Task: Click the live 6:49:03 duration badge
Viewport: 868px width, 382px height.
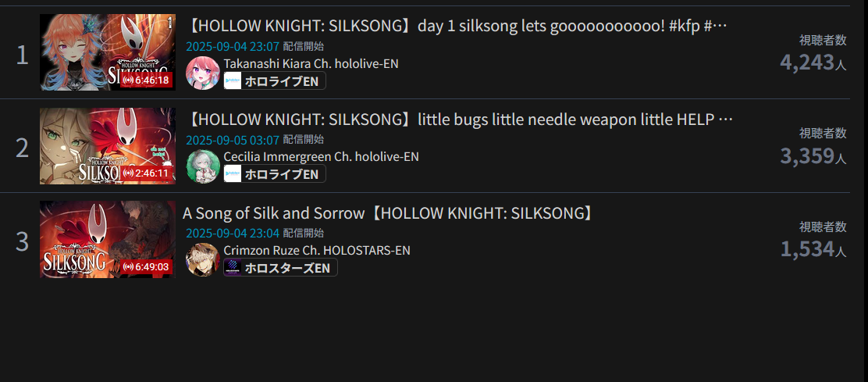Action: (x=147, y=267)
